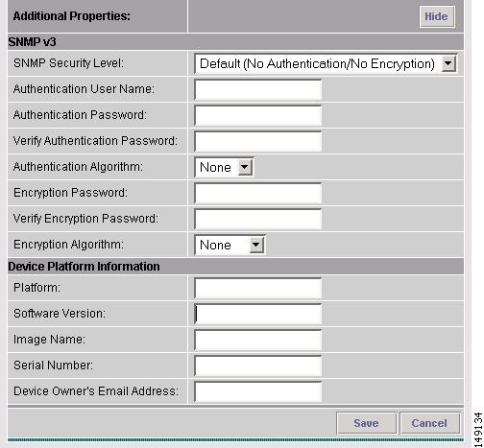Expand the Authentication Algorithm dropdown
484x448 pixels.
pos(224,167)
